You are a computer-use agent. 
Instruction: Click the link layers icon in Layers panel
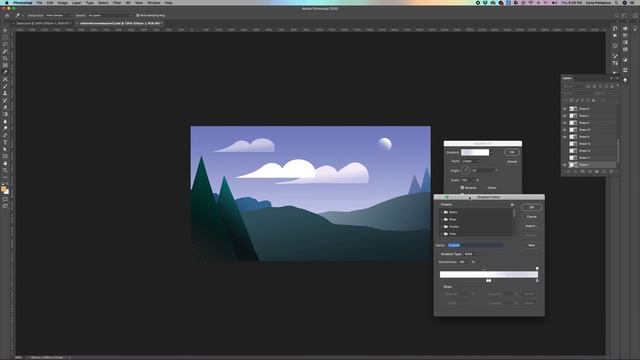pyautogui.click(x=569, y=171)
